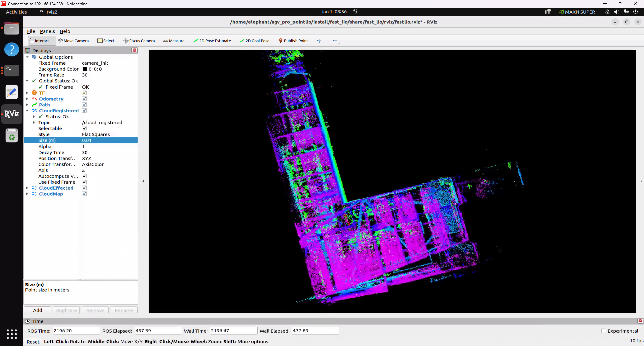Click the power icon in the top bar
The width and height of the screenshot is (644, 346).
(635, 12)
